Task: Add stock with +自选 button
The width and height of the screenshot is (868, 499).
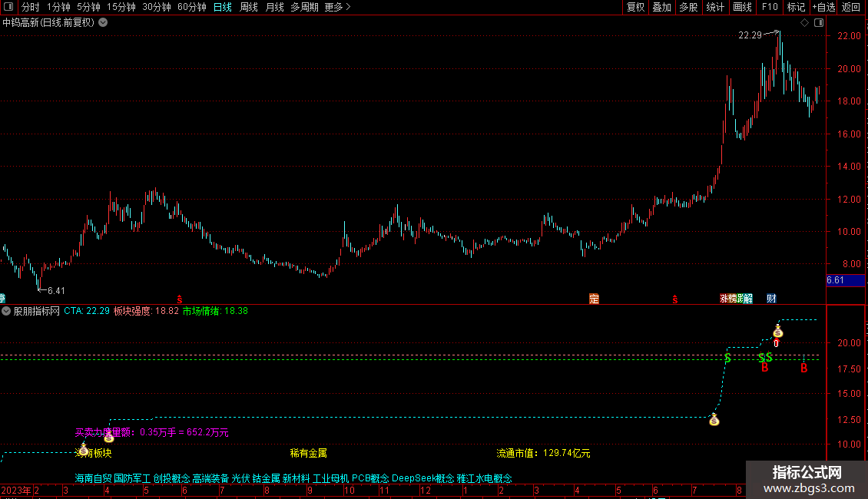Action: tap(823, 7)
